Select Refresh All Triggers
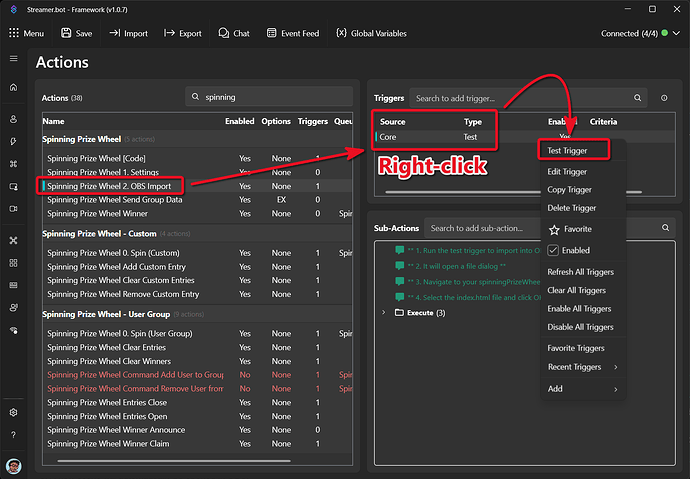 tap(580, 272)
